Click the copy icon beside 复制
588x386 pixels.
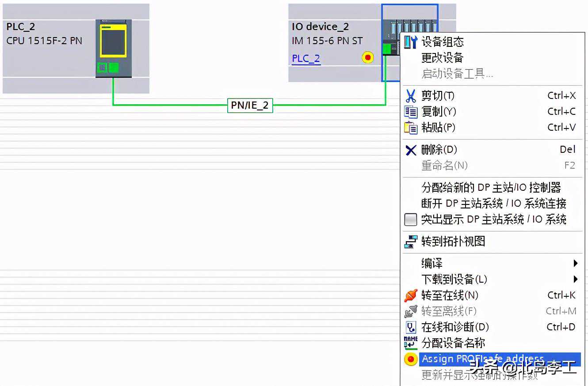point(411,112)
